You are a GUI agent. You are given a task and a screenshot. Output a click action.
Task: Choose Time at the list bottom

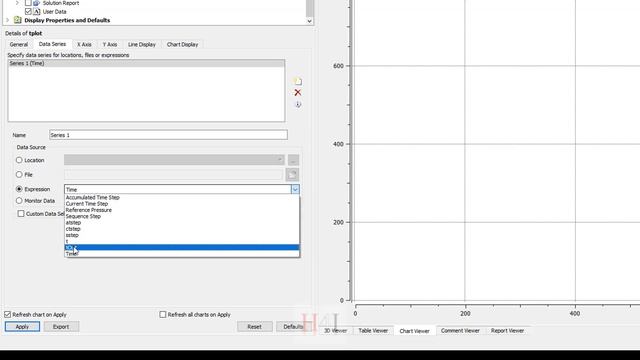tap(182, 254)
